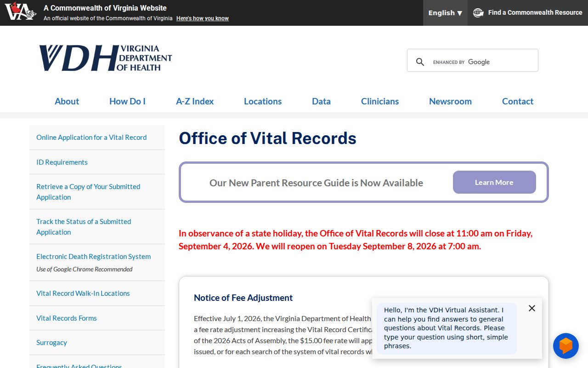Image resolution: width=588 pixels, height=368 pixels.
Task: Visit the Newsroom nav item
Action: pyautogui.click(x=450, y=101)
